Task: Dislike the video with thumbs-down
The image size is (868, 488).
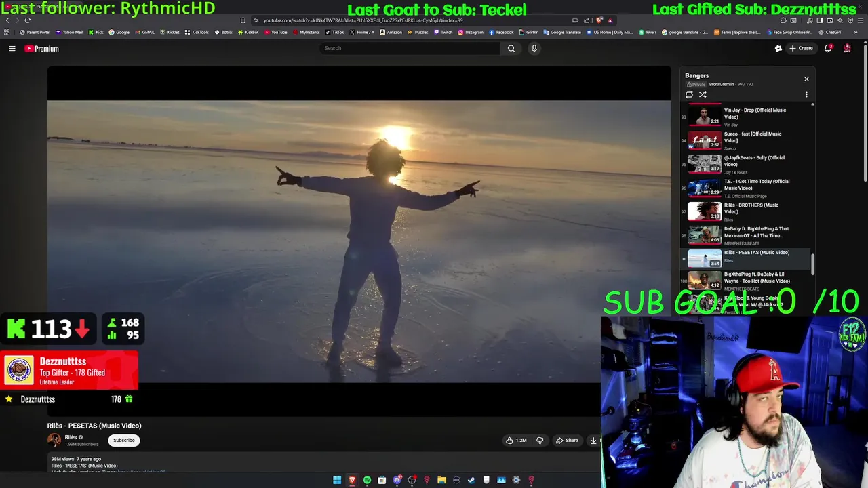Action: (x=540, y=441)
